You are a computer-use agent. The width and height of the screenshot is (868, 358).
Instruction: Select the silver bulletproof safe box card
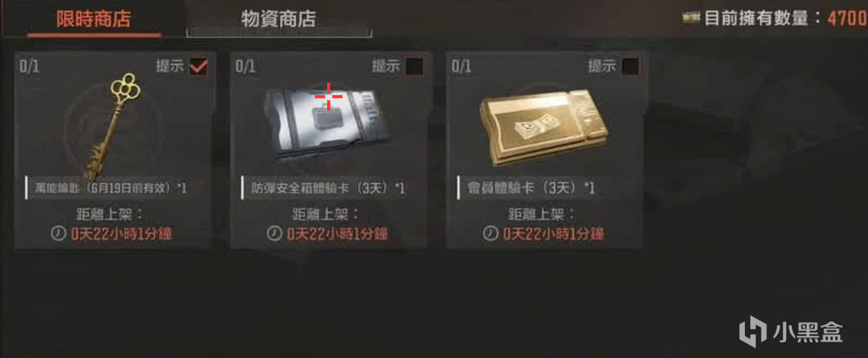329,123
